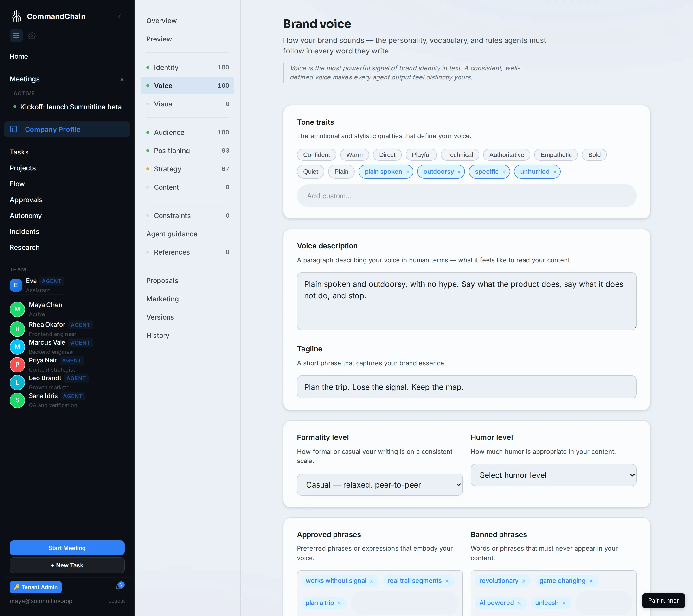Click the Tagline input field
Image resolution: width=693 pixels, height=616 pixels.
[x=467, y=387]
